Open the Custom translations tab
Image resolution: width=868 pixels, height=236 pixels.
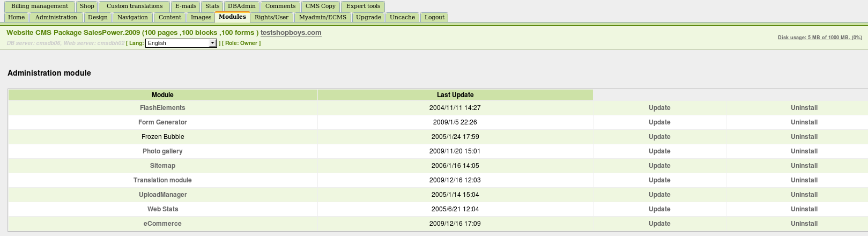click(135, 6)
